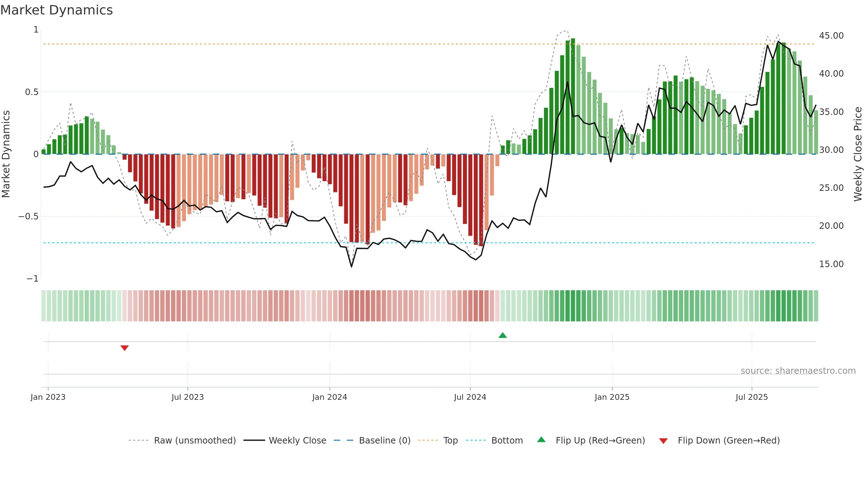
Task: Click the source: sharemaestro.com text
Action: pyautogui.click(x=798, y=371)
